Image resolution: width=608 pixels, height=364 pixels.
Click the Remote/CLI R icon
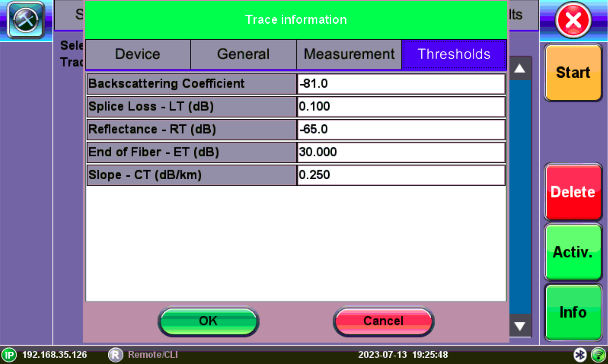pos(115,355)
